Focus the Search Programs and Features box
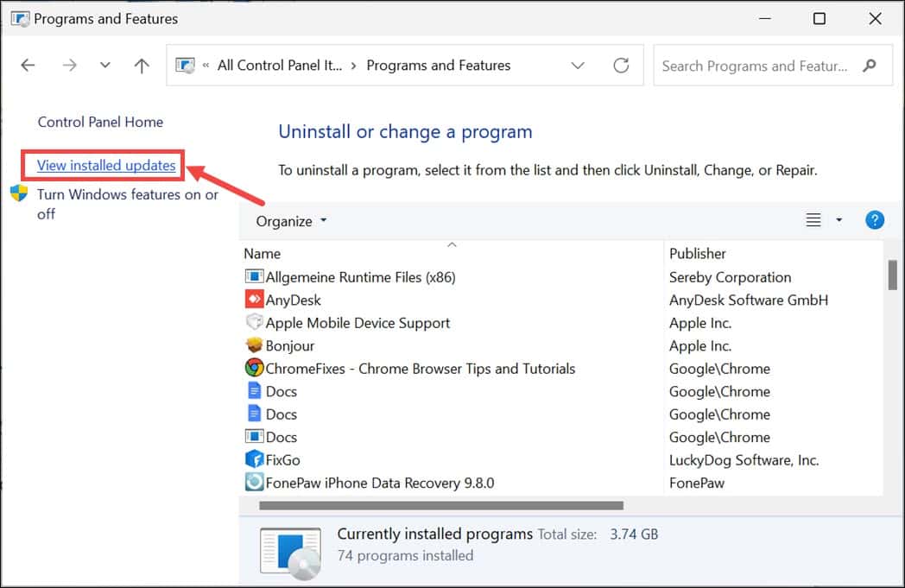Image resolution: width=905 pixels, height=588 pixels. (773, 66)
